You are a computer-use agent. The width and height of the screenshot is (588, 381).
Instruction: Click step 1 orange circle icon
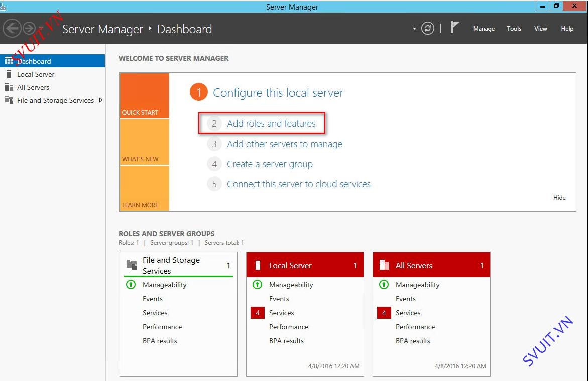198,92
